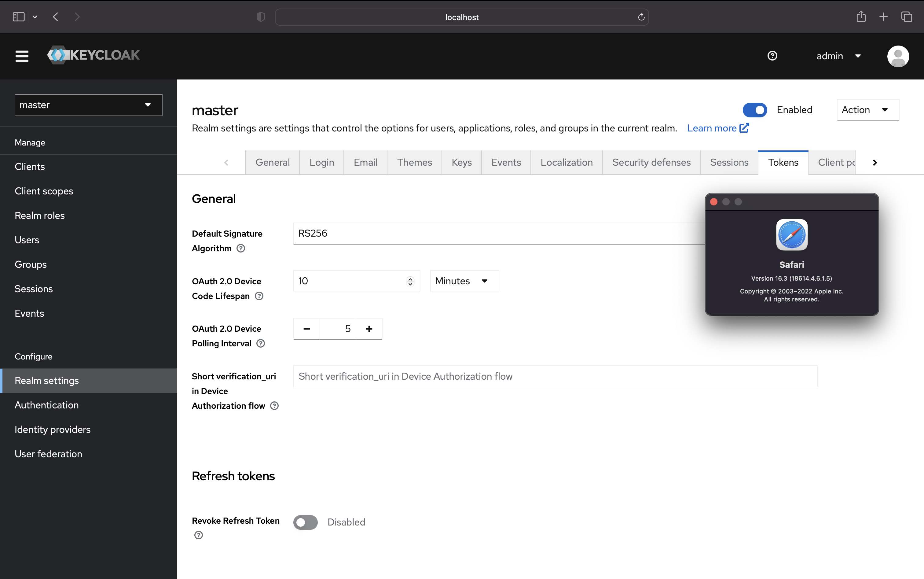Open the Action dropdown
924x579 pixels.
click(867, 110)
